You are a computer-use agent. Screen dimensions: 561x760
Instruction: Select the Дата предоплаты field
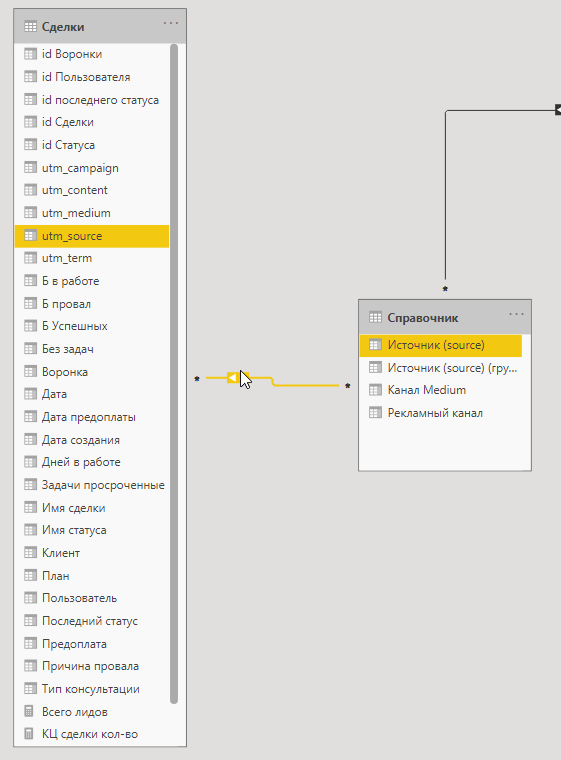click(92, 417)
